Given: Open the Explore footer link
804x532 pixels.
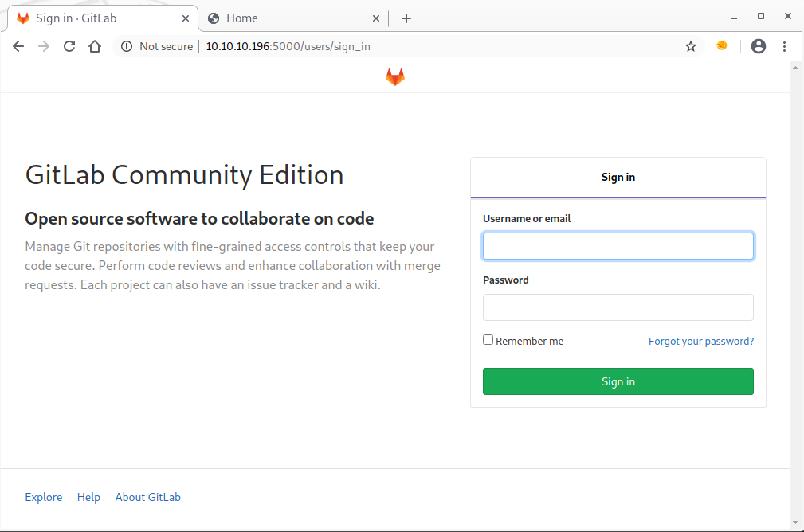Looking at the screenshot, I should [x=44, y=497].
